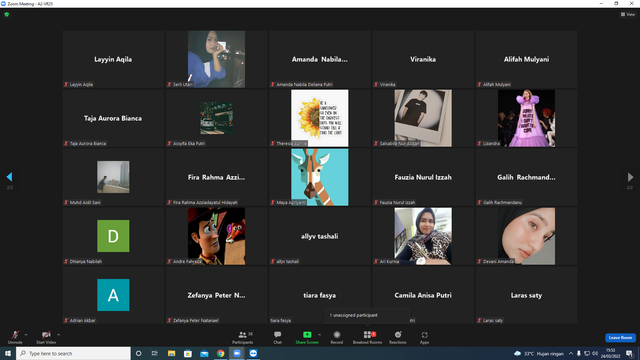Click the Leave Room button
The image size is (640, 360).
click(x=620, y=338)
